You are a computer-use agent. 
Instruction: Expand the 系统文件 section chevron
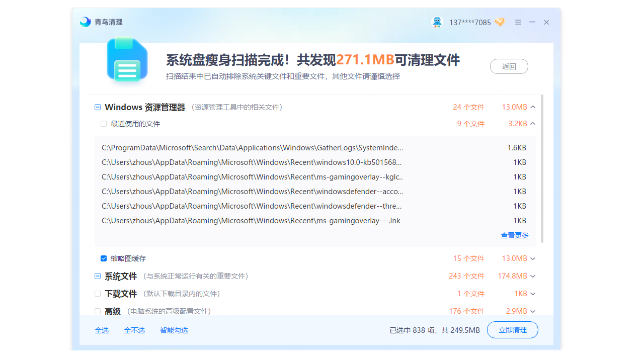point(533,276)
